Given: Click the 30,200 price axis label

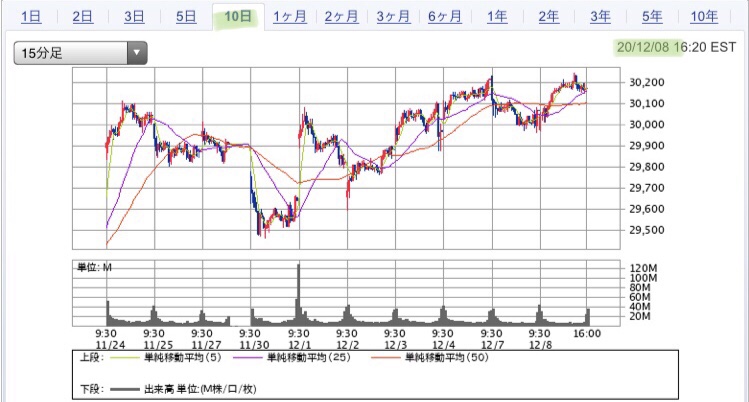Looking at the screenshot, I should pyautogui.click(x=646, y=82).
